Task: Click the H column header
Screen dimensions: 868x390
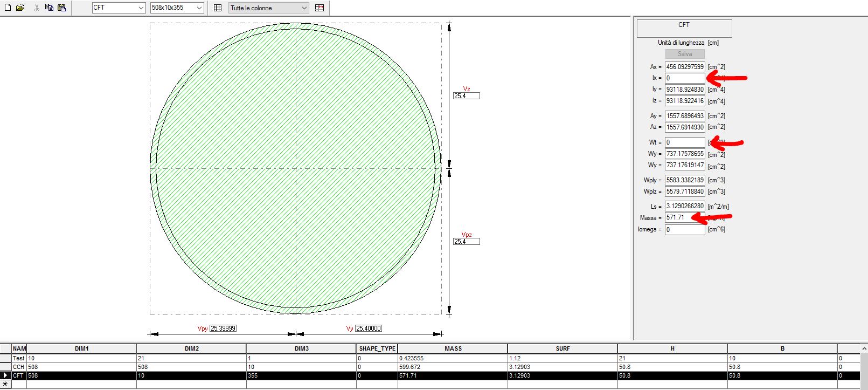Action: 672,348
